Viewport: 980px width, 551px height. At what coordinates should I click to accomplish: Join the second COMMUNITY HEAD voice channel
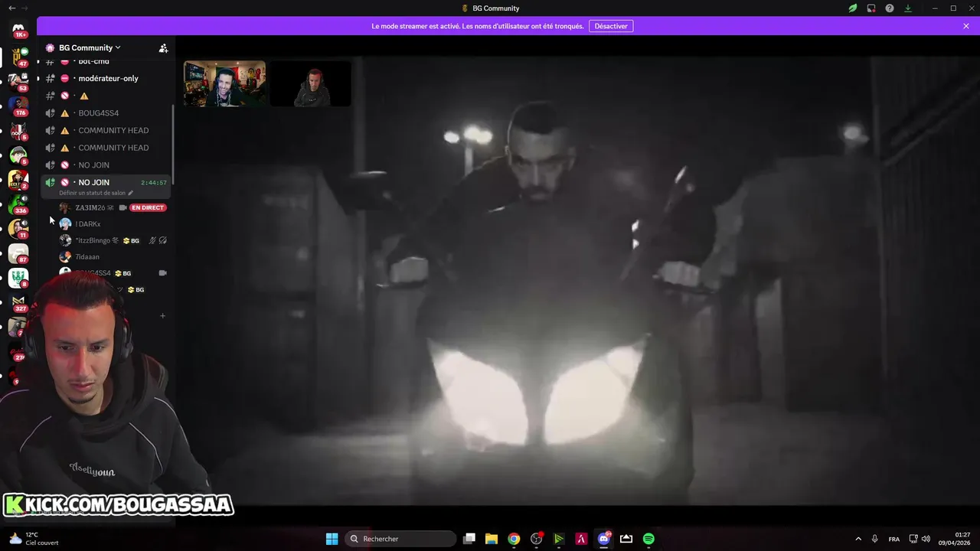pyautogui.click(x=106, y=148)
